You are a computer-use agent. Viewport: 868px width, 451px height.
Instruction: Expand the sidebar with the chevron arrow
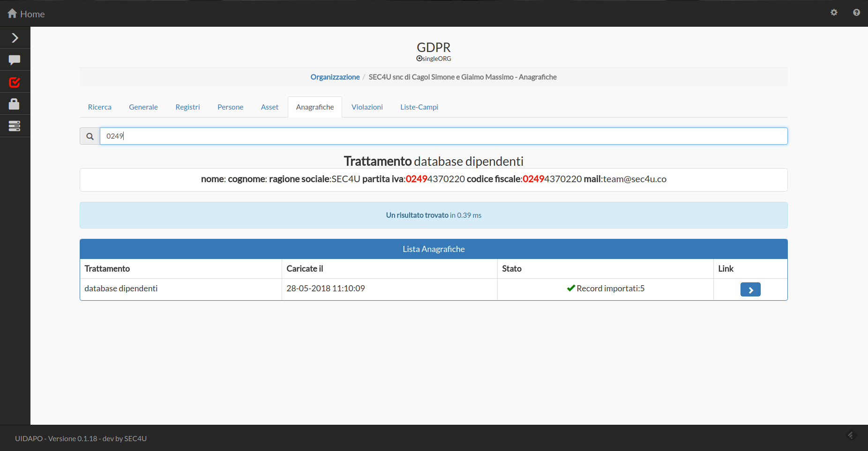pyautogui.click(x=15, y=38)
